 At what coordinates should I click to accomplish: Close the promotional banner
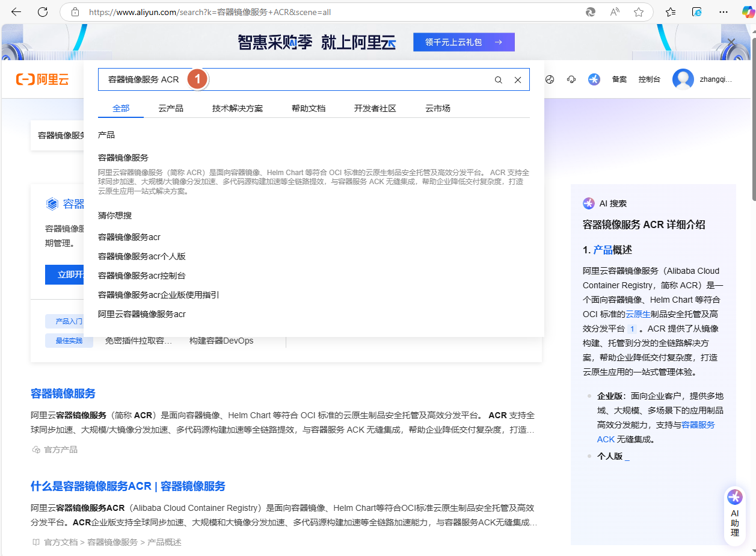[x=731, y=42]
